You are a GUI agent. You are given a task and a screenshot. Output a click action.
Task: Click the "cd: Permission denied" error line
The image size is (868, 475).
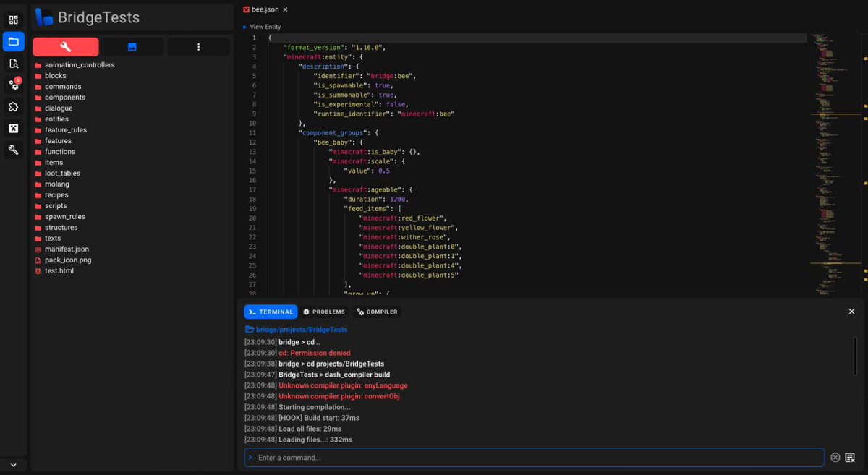click(315, 353)
